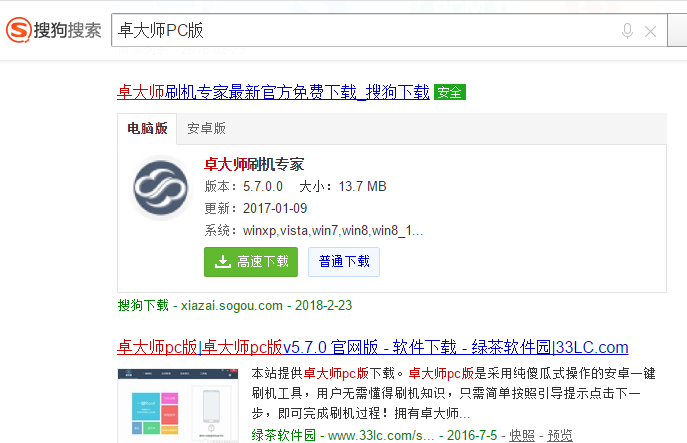Viewport: 687px width, 443px height.
Task: Click the 搜狗下载 source link
Action: point(143,304)
